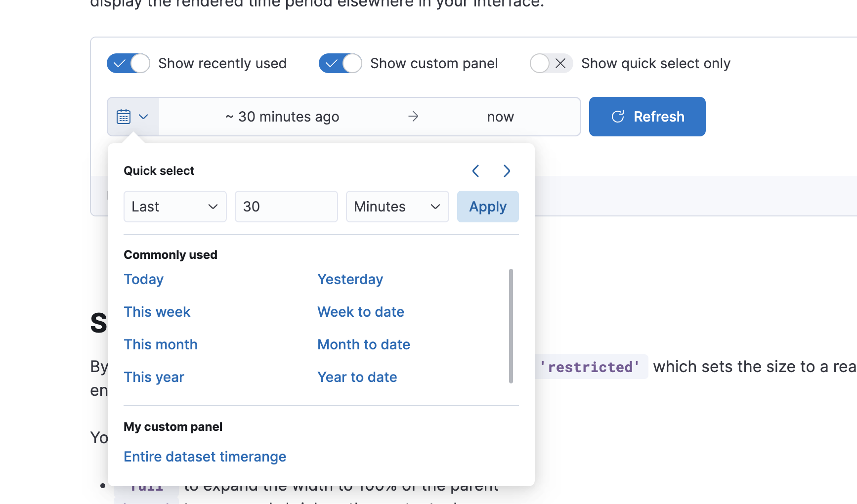
Task: Click the arrow between start and end times
Action: [413, 117]
